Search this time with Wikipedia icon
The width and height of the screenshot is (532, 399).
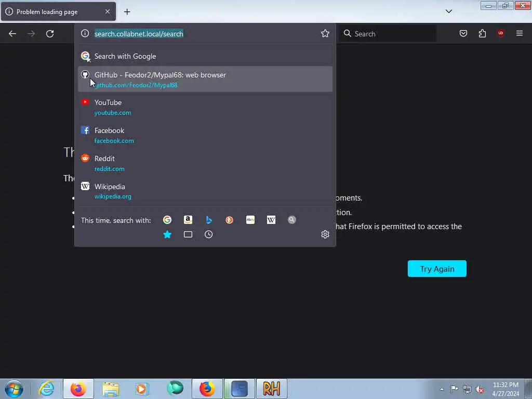pyautogui.click(x=271, y=220)
